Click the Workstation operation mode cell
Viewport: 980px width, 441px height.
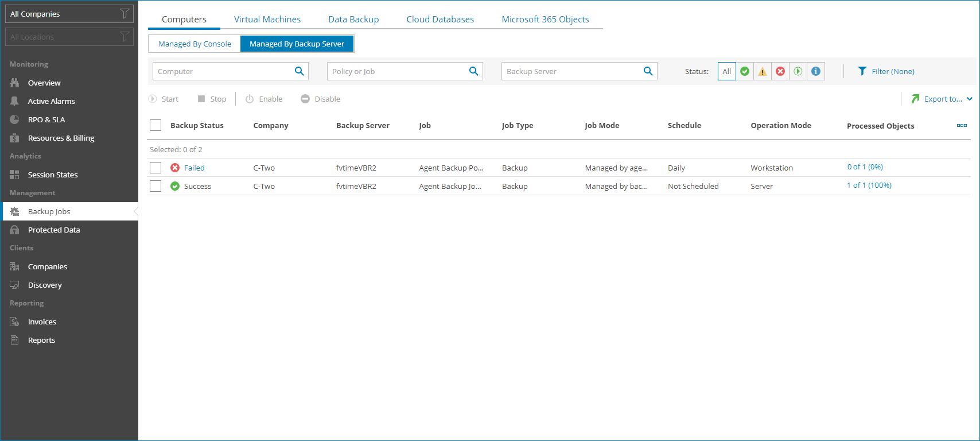click(x=772, y=168)
